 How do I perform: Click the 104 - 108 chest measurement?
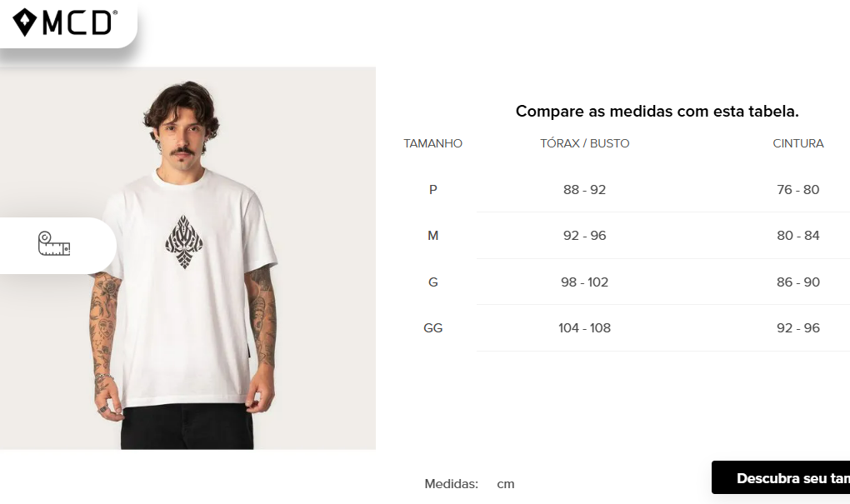[x=584, y=328]
